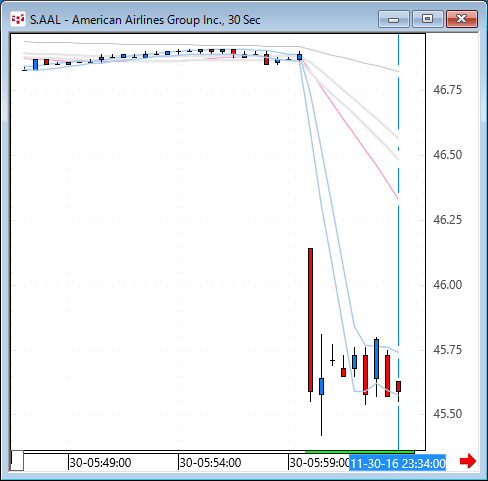Click the S.AAL American Airlines window title

point(145,20)
